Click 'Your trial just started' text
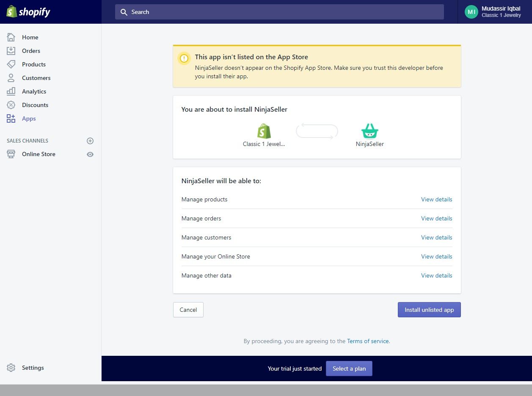532x396 pixels. tap(295, 368)
